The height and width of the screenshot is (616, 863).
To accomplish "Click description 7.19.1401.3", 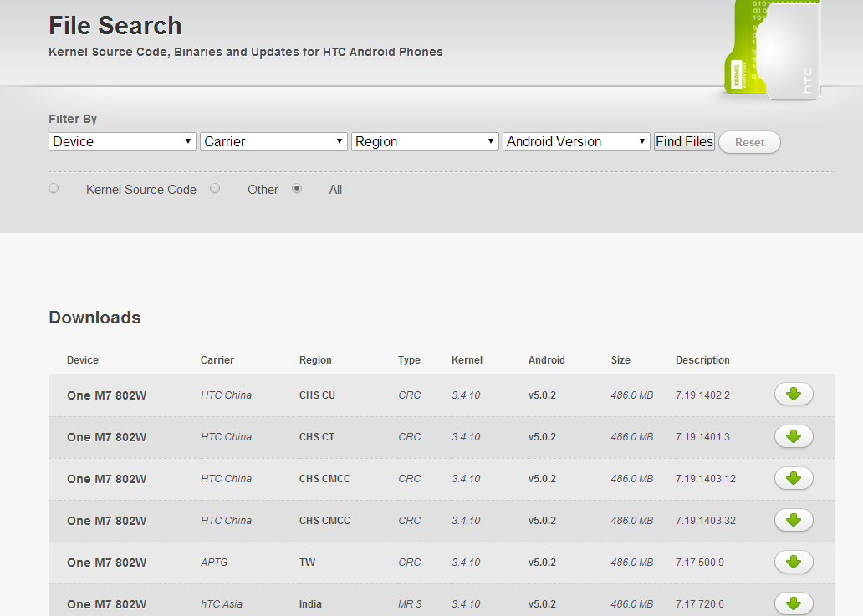I will pos(702,436).
